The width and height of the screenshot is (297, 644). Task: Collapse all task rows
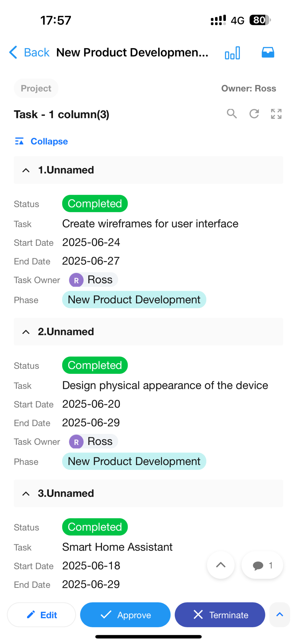41,141
